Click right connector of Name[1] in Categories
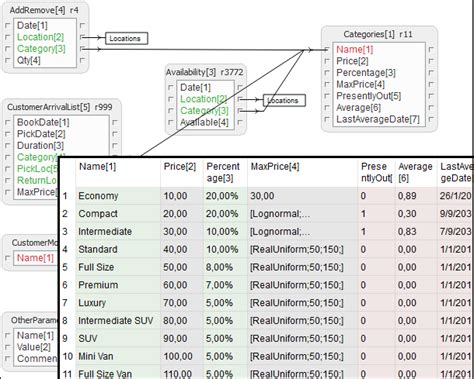This screenshot has height=379, width=474. pyautogui.click(x=431, y=50)
